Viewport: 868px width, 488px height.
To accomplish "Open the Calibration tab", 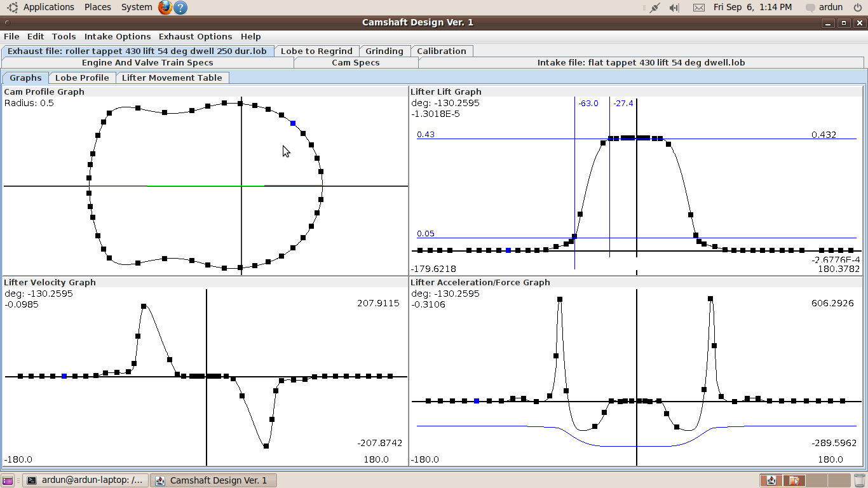I will 441,51.
